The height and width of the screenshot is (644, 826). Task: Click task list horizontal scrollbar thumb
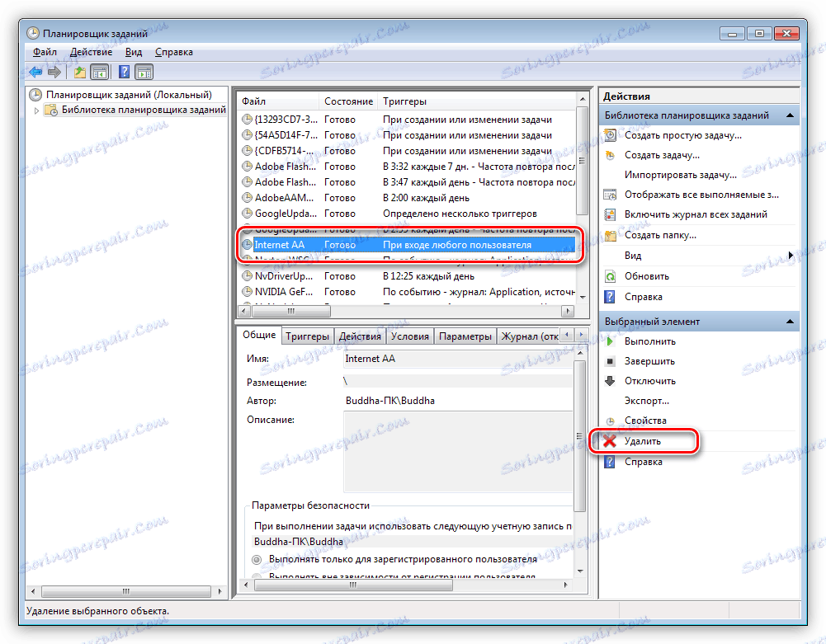pos(291,311)
